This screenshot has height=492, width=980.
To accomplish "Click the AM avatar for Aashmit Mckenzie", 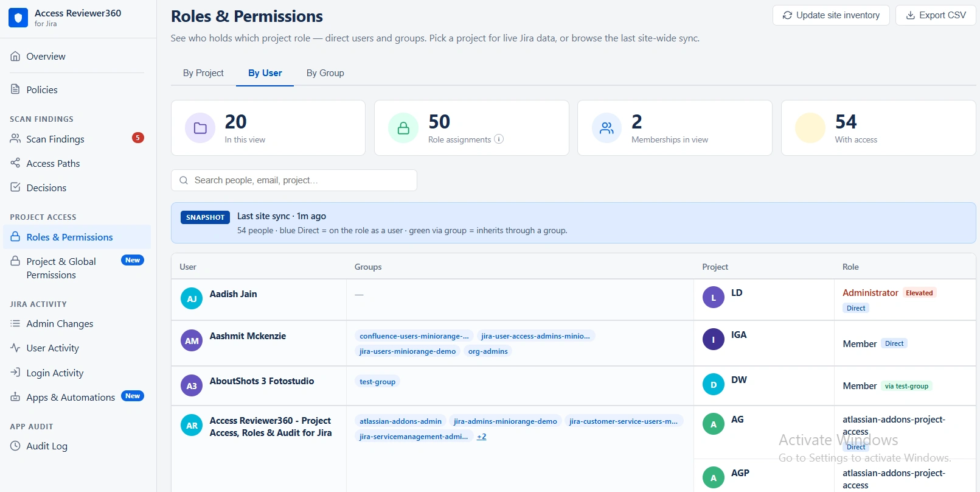I will (x=192, y=340).
